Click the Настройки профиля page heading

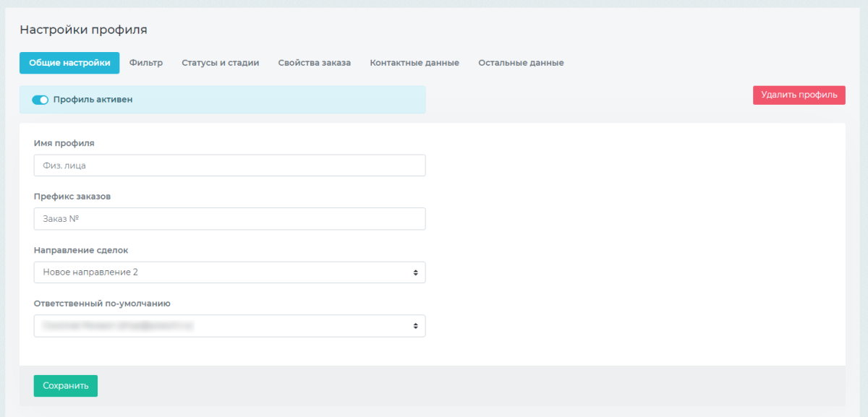pyautogui.click(x=83, y=30)
